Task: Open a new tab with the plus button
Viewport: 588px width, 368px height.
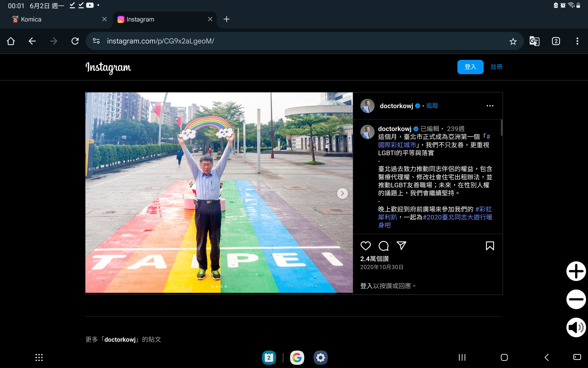Action: pyautogui.click(x=227, y=19)
